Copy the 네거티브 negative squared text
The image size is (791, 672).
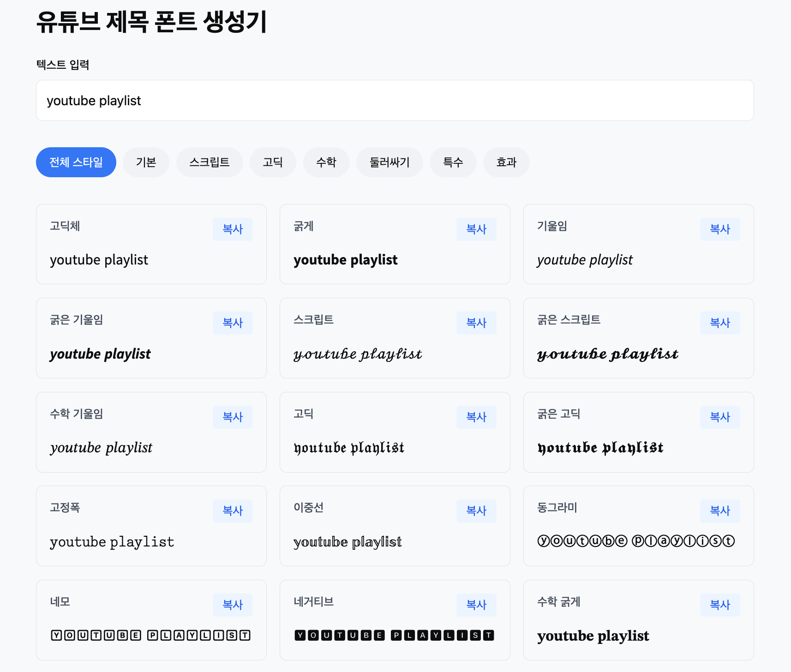(476, 605)
